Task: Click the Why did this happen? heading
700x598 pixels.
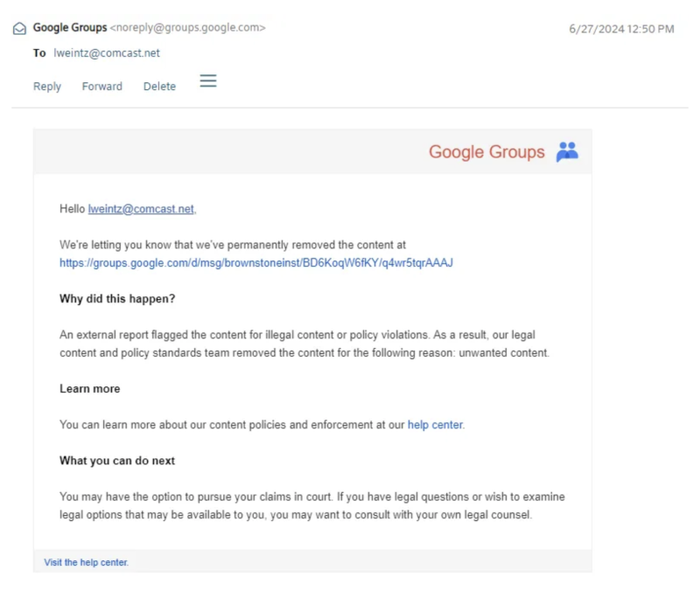Action: 117,299
